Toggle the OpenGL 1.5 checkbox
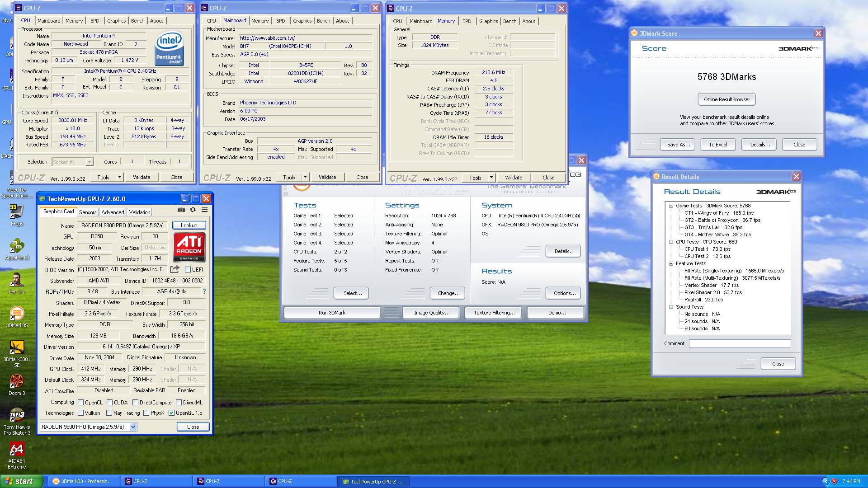Image resolution: width=868 pixels, height=488 pixels. (x=171, y=413)
